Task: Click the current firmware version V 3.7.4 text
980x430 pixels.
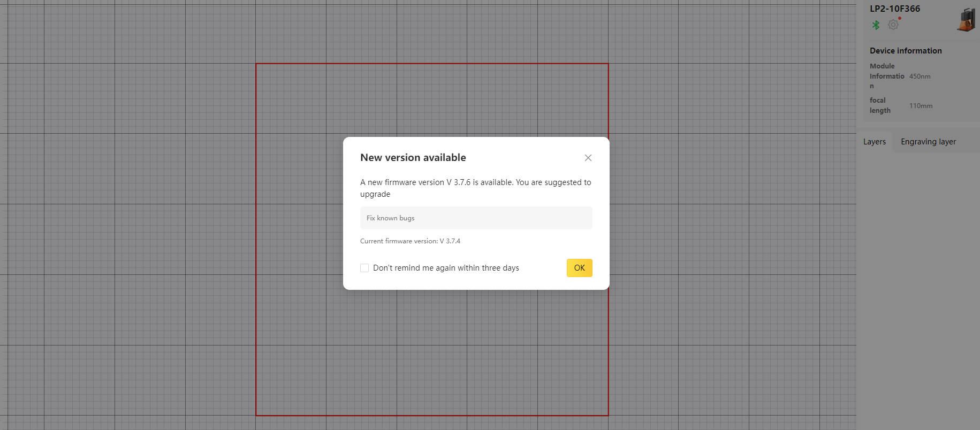Action: click(x=410, y=241)
